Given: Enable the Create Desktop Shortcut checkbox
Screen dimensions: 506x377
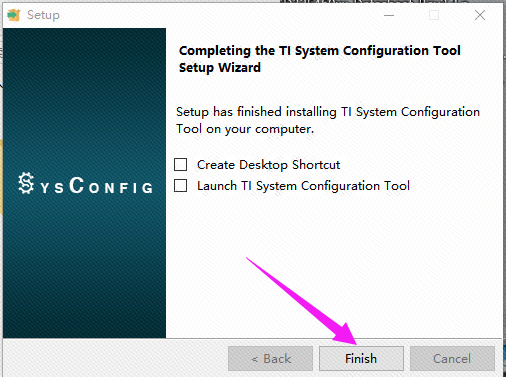Looking at the screenshot, I should point(181,165).
